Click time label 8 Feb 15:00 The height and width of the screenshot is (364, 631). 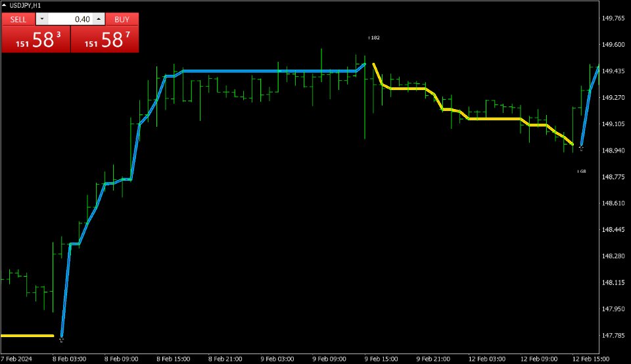point(174,359)
